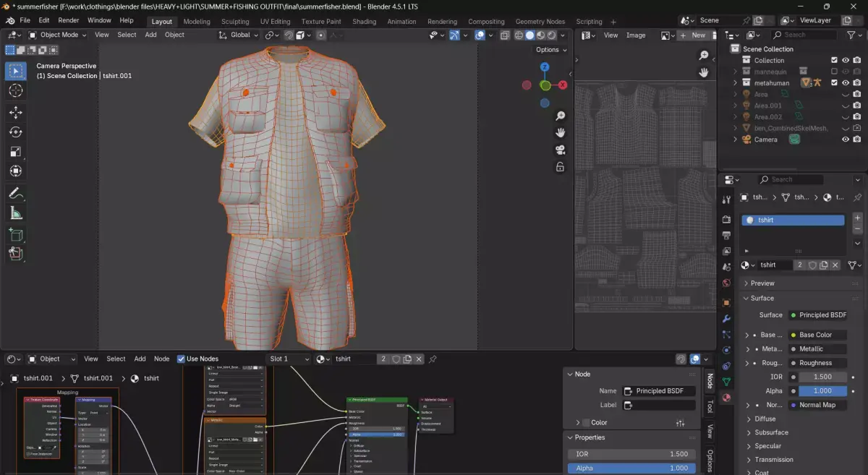
Task: Toggle visibility of the Camera object
Action: coord(845,140)
